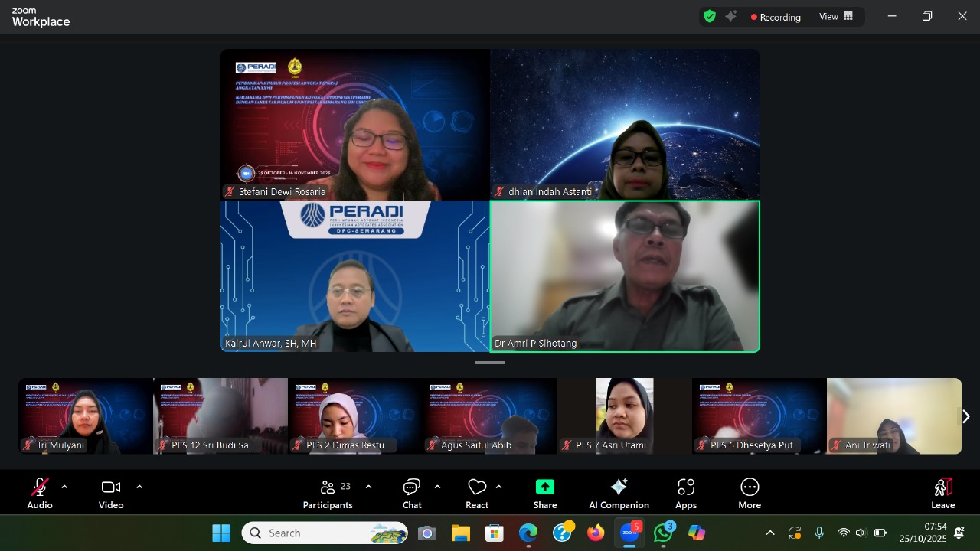Click the React heart icon
Image resolution: width=980 pixels, height=551 pixels.
click(477, 488)
